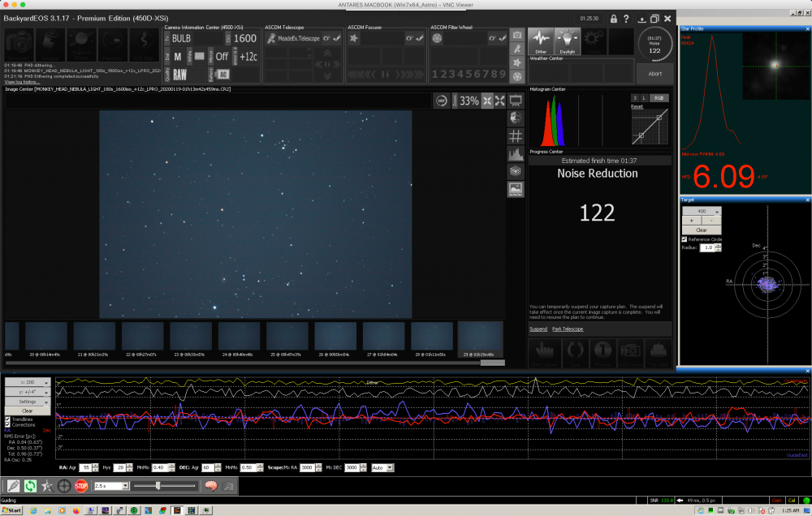The image size is (812, 516).
Task: Uncheck the Trendlines checkbox
Action: coord(8,419)
